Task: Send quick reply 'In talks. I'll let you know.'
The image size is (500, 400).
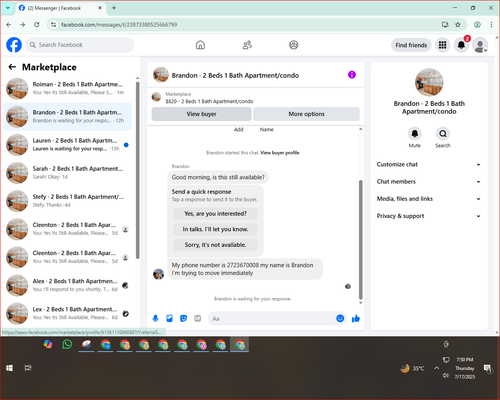Action: coord(215,229)
